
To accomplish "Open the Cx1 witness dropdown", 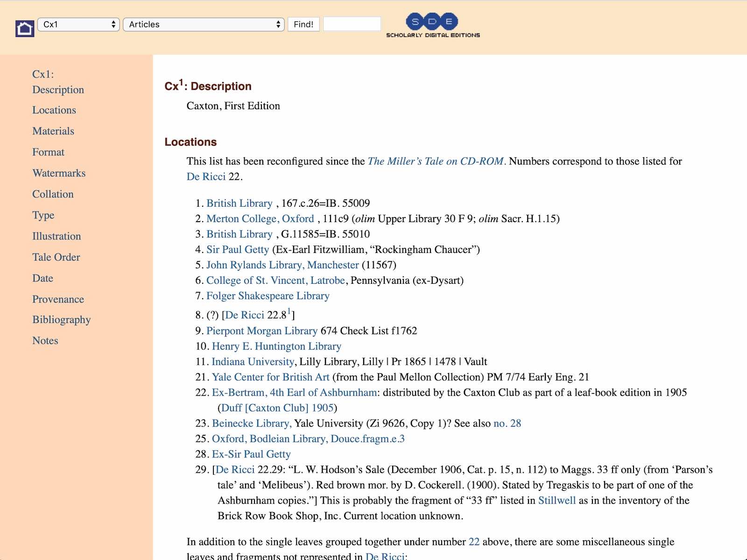I will (x=78, y=24).
